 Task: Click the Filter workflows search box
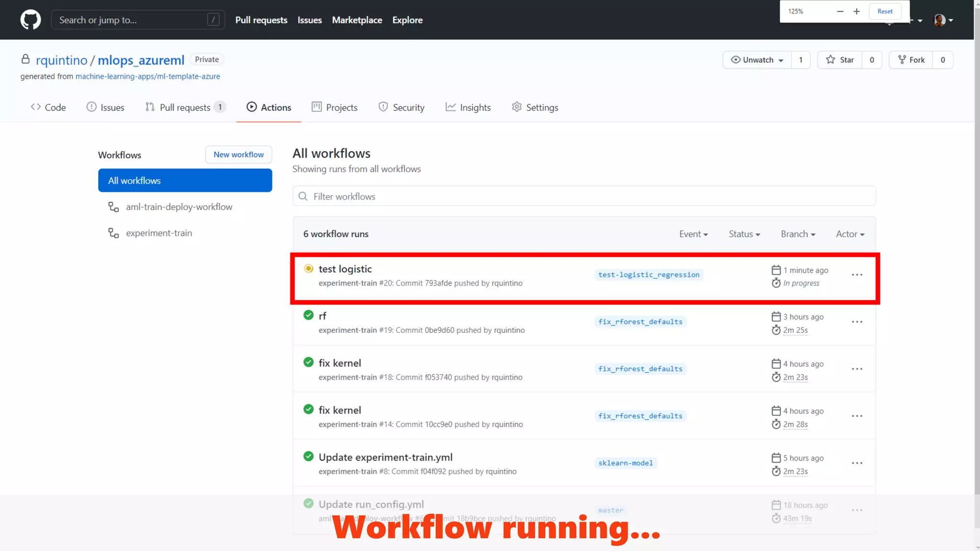[x=584, y=196]
